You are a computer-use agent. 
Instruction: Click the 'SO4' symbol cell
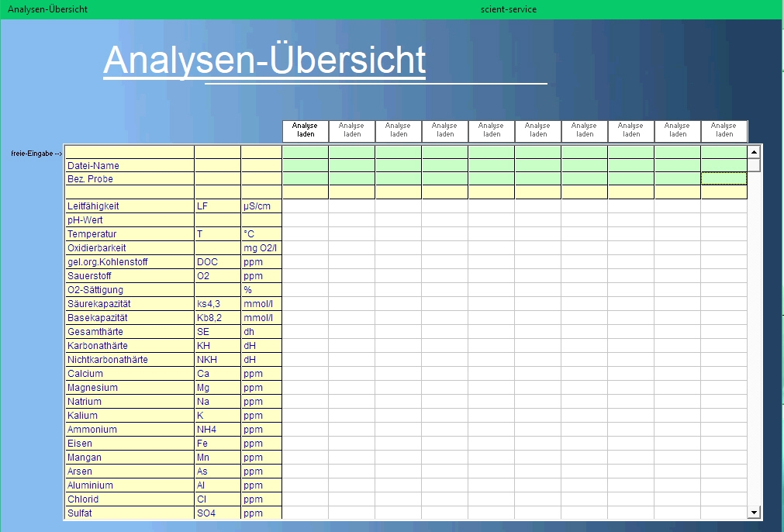pyautogui.click(x=217, y=513)
